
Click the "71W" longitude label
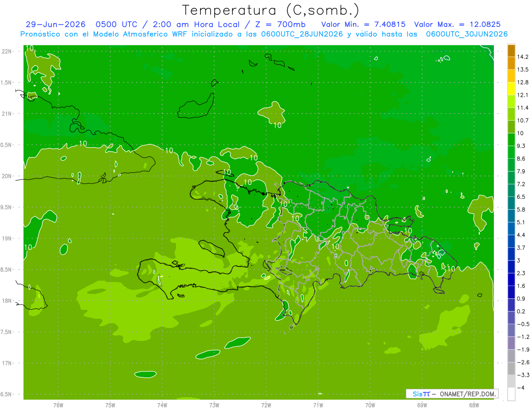(x=318, y=405)
